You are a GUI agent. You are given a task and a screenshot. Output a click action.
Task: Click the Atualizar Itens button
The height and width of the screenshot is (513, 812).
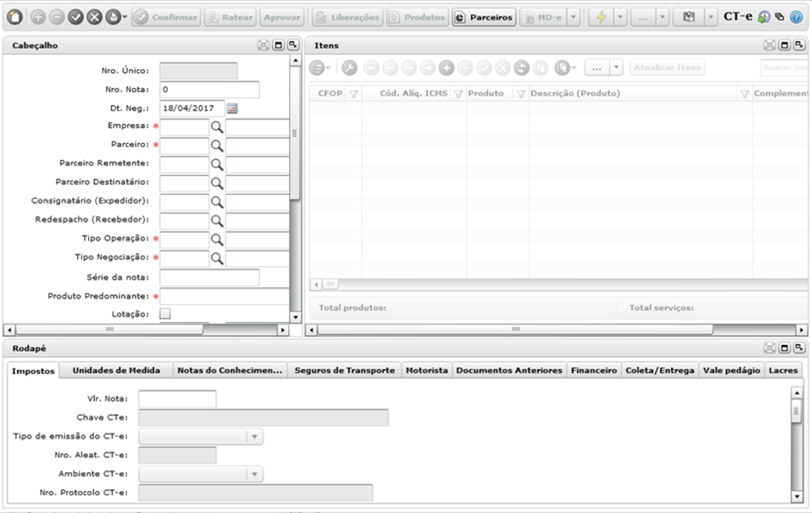[x=667, y=68]
